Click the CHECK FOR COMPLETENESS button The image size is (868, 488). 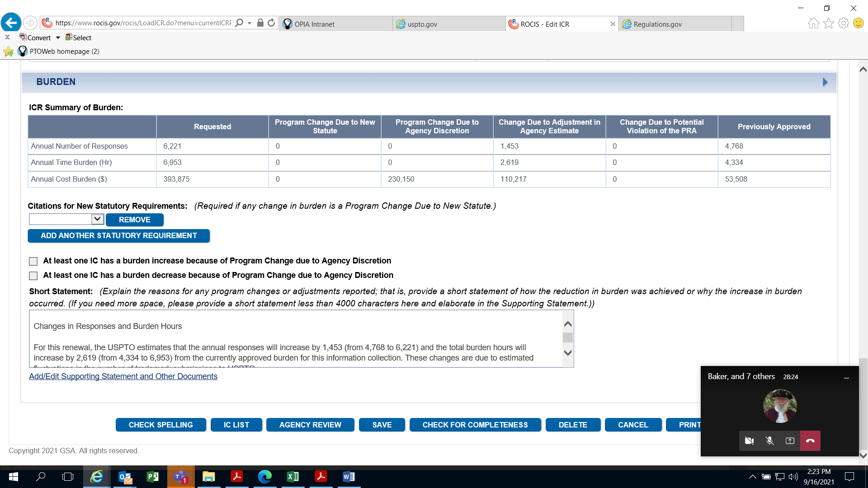[x=475, y=425]
